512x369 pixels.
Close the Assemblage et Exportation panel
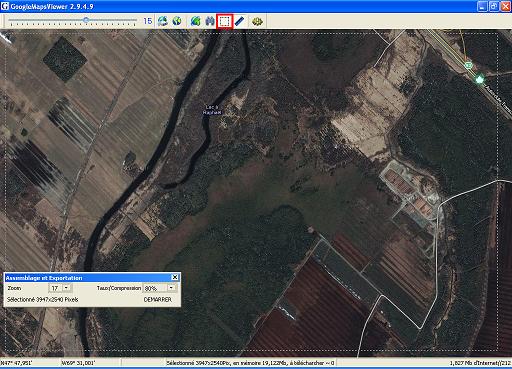pos(175,277)
